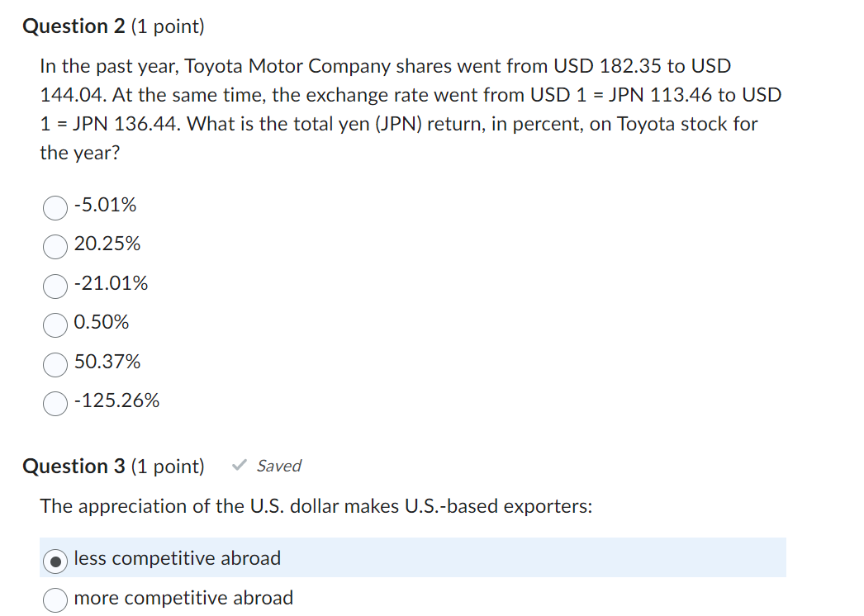Select the -5.01% radio button
The image size is (864, 616).
[x=55, y=206]
